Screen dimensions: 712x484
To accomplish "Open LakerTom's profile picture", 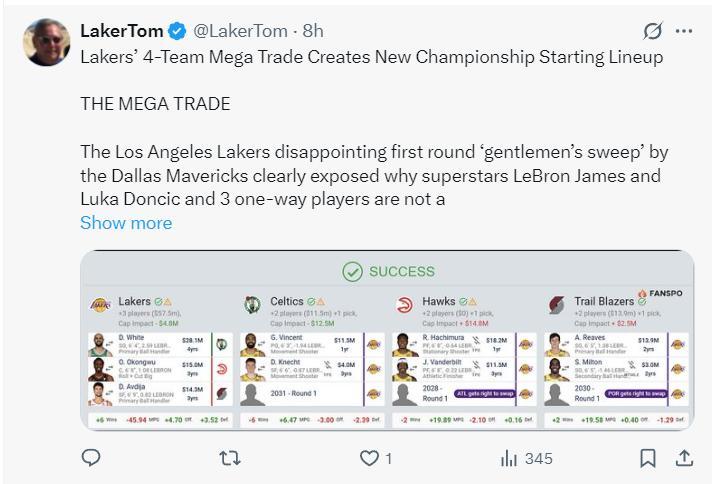I will click(47, 42).
